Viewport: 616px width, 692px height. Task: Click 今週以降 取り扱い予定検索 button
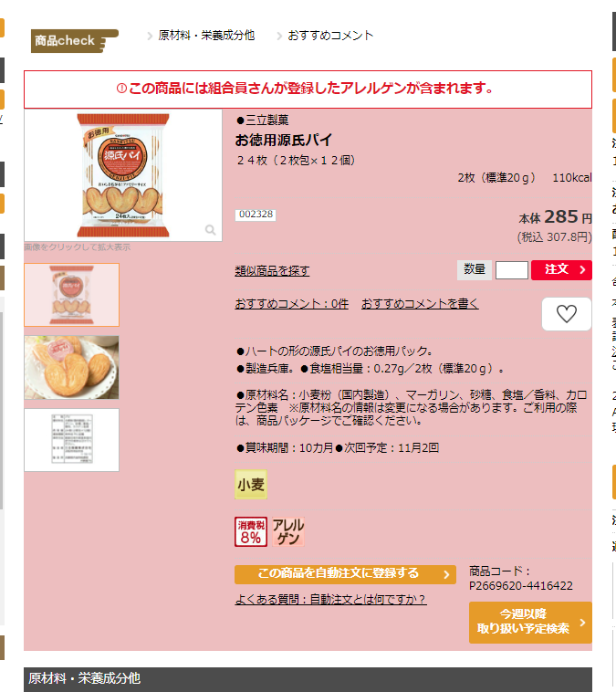[530, 623]
